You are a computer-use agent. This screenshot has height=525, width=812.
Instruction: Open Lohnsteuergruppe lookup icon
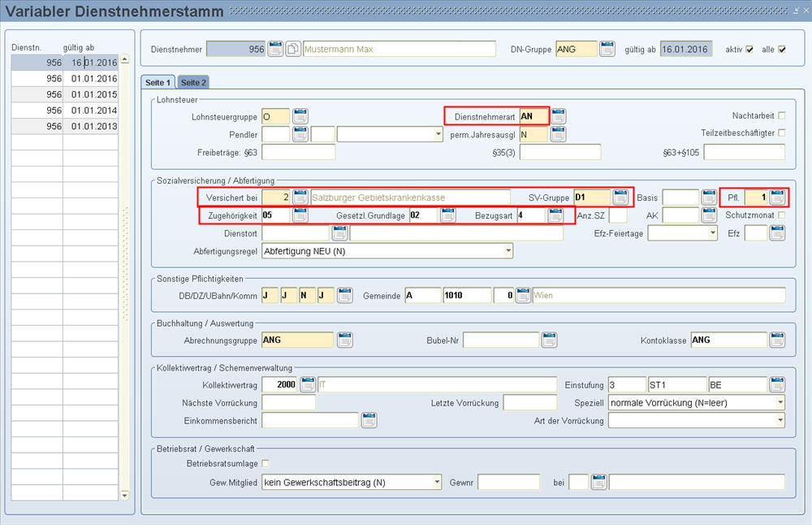coord(300,116)
